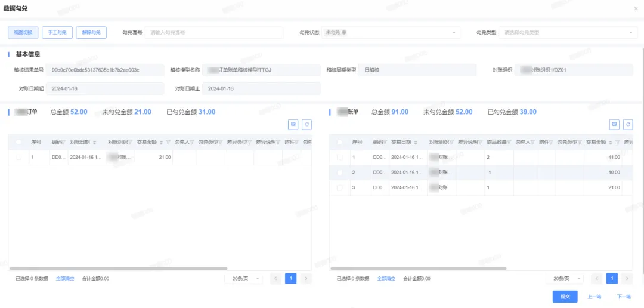Screen dimensions: 644x308
Task: Click the 41.00 cell in bills table
Action: tap(603, 157)
